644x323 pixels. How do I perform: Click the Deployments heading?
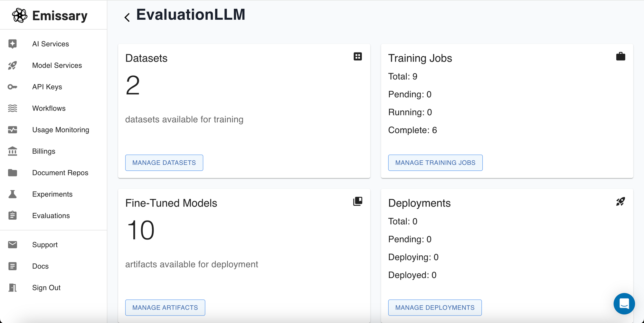420,203
